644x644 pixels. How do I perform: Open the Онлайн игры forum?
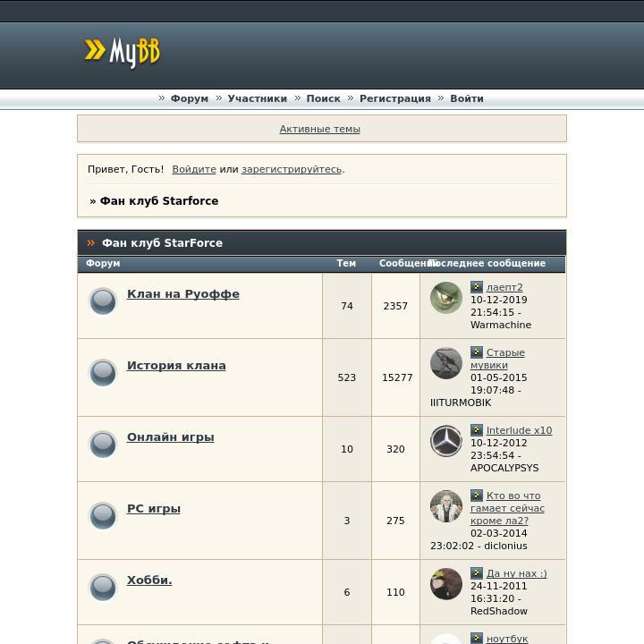pos(171,437)
